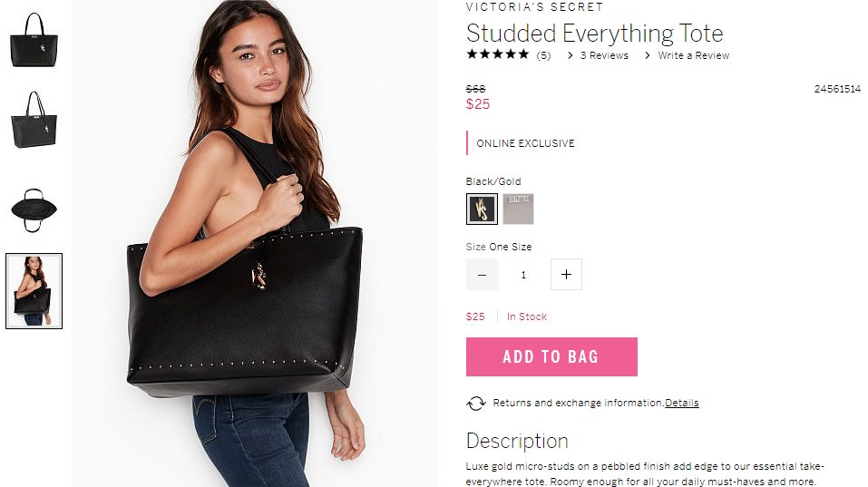The width and height of the screenshot is (868, 487).
Task: Click the chevron before 3 Reviews
Action: point(571,55)
